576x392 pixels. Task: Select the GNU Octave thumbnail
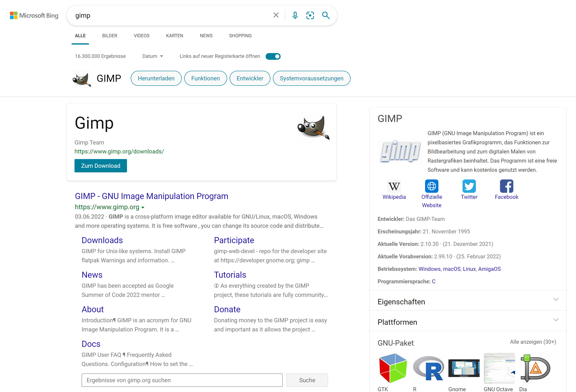(x=499, y=368)
